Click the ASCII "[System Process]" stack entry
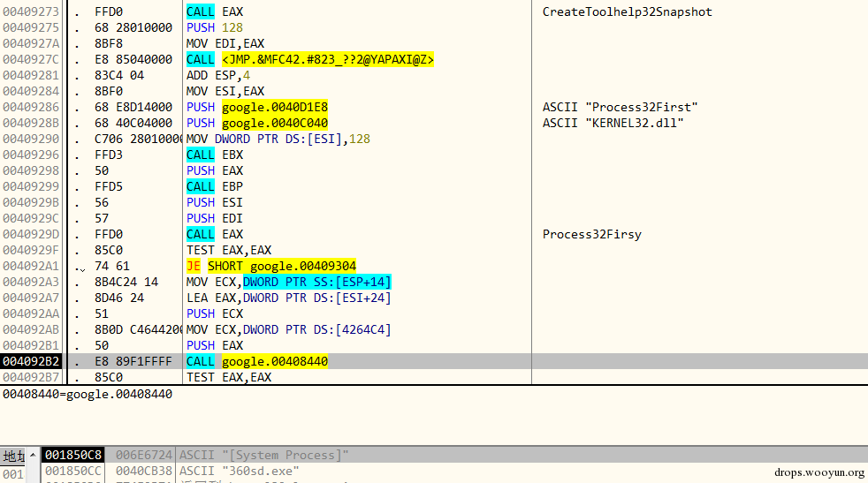Image resolution: width=868 pixels, height=483 pixels. (x=263, y=455)
